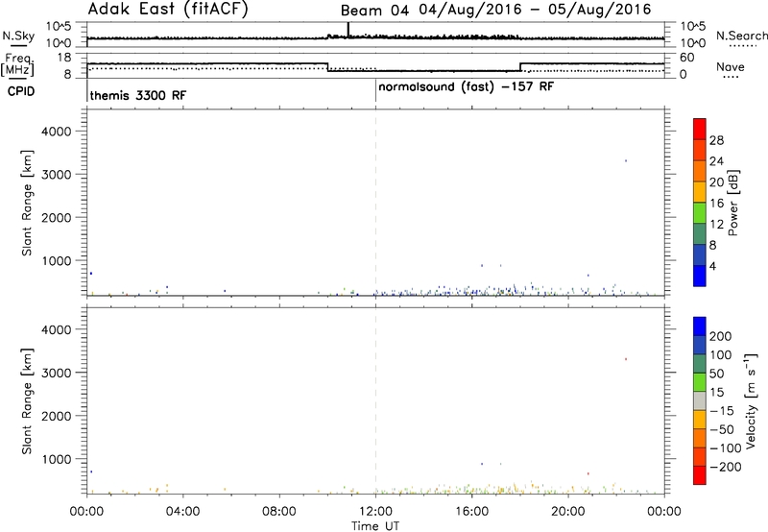The width and height of the screenshot is (768, 532).
Task: Pick power colorbar segment between 20 and 24
Action: coord(700,171)
